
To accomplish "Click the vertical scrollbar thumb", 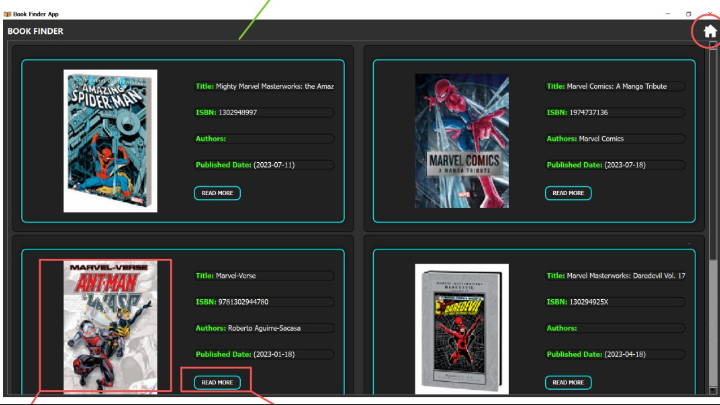I will pos(713,154).
